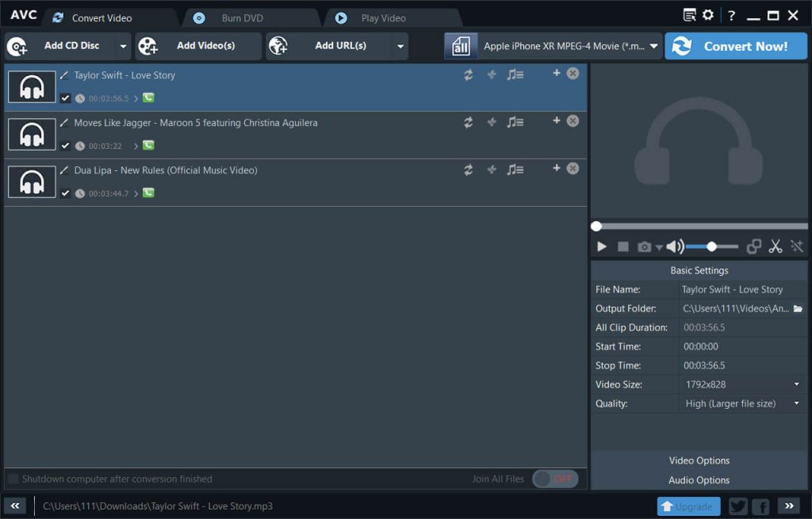Click pencil icon beside Dua Lipa title
The image size is (812, 519).
click(64, 171)
